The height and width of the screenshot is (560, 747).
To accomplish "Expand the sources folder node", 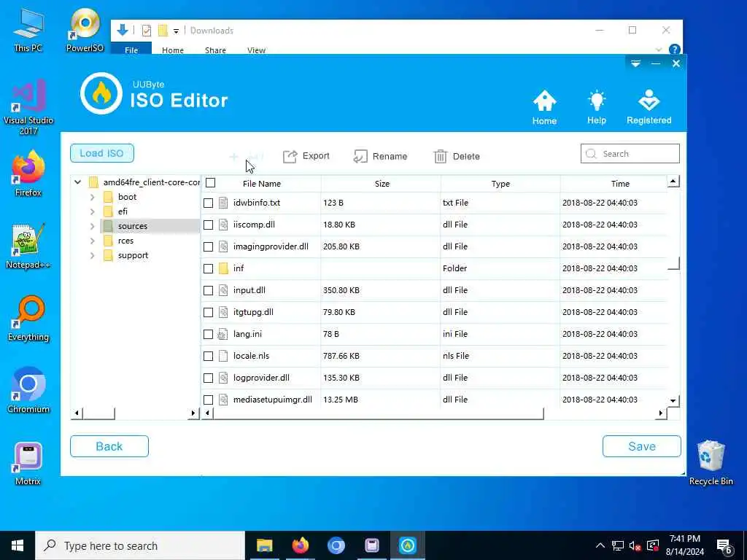I will click(93, 226).
